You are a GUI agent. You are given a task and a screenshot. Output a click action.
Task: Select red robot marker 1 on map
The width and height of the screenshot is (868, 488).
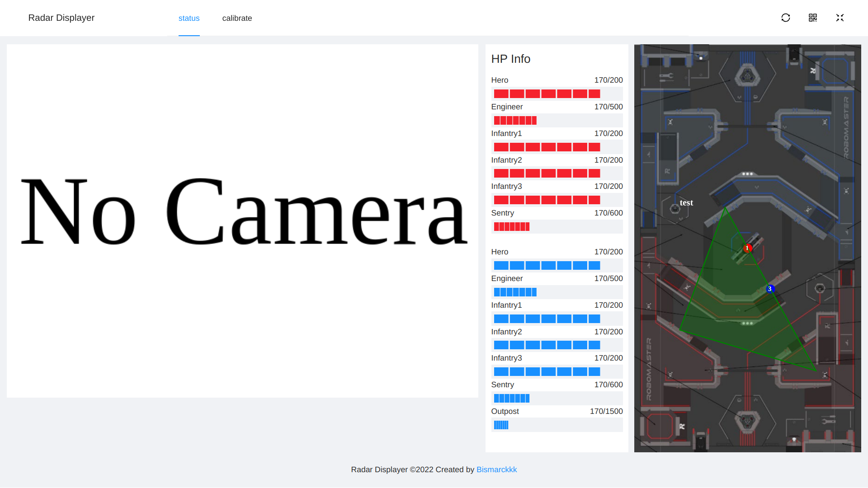[747, 248]
